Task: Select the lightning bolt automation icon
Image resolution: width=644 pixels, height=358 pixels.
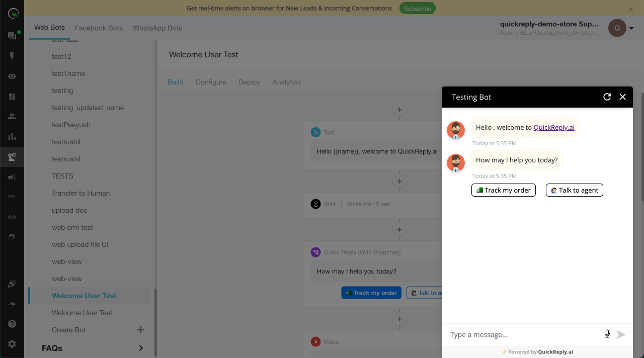Action: point(12,56)
